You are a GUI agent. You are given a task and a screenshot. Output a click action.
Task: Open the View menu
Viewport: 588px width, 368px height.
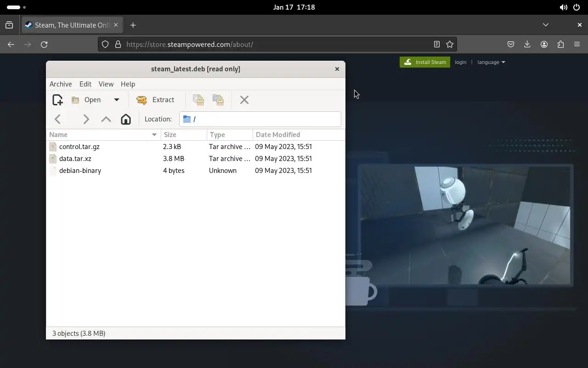pos(106,84)
